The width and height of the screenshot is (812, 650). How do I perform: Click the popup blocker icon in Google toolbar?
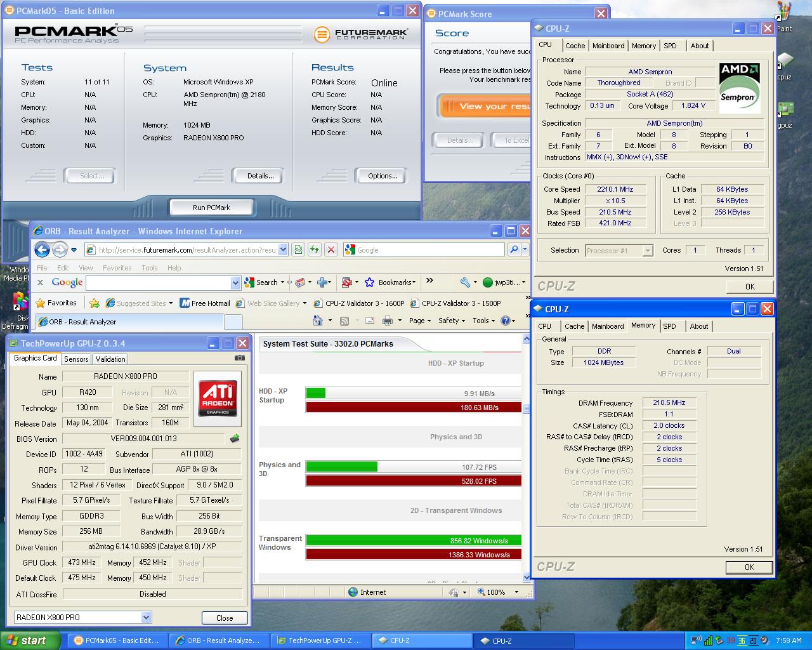(x=346, y=282)
